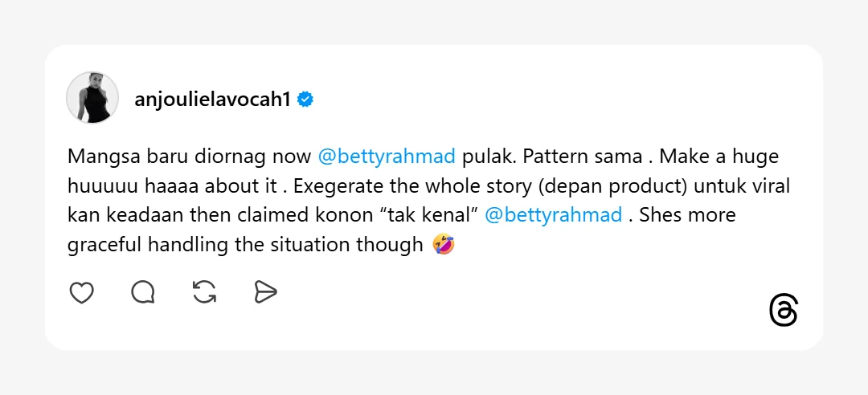Image resolution: width=868 pixels, height=395 pixels.
Task: Like the post with the heart icon
Action: tap(81, 293)
